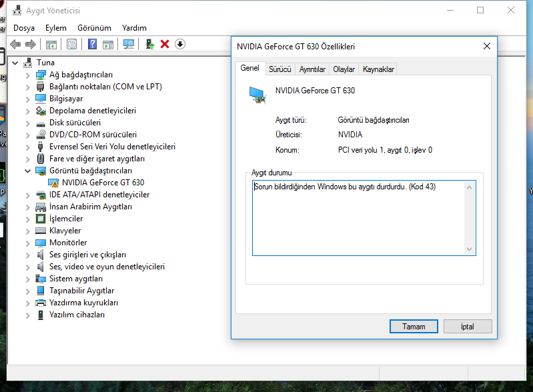Click the properties toolbar icon
Viewport: 533px width, 392px height.
[71, 44]
